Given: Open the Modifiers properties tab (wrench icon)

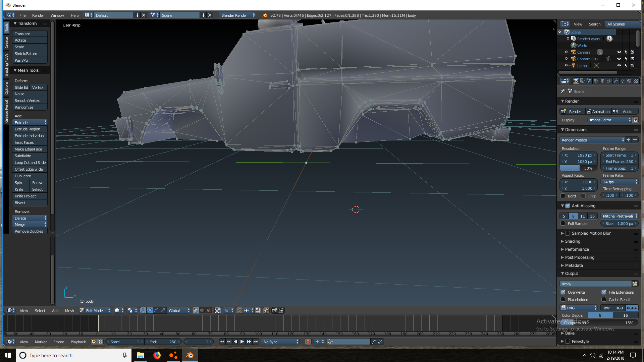Looking at the screenshot, I should click(616, 81).
